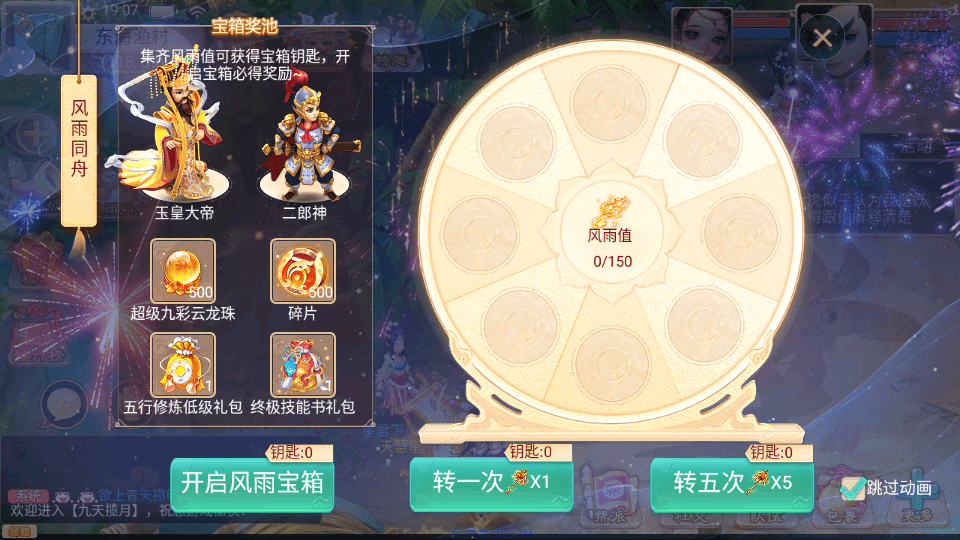Image resolution: width=960 pixels, height=540 pixels.
Task: Click the golden key 风雨值 center icon
Action: (x=610, y=211)
